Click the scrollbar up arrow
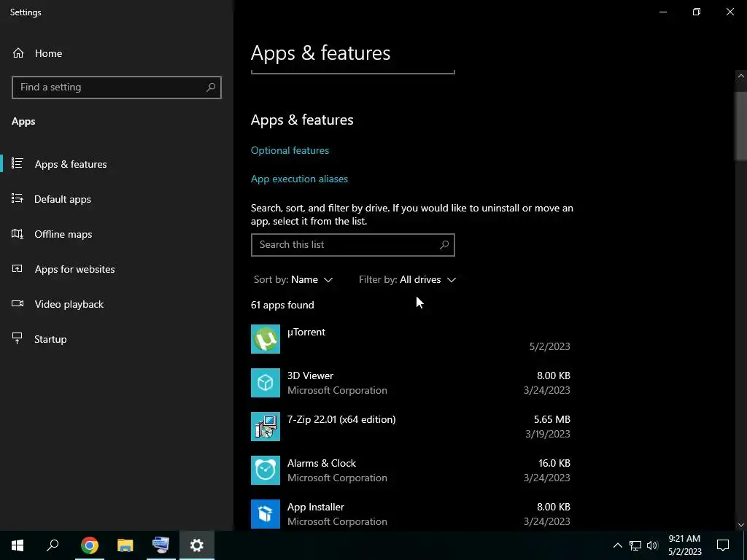 tap(741, 76)
